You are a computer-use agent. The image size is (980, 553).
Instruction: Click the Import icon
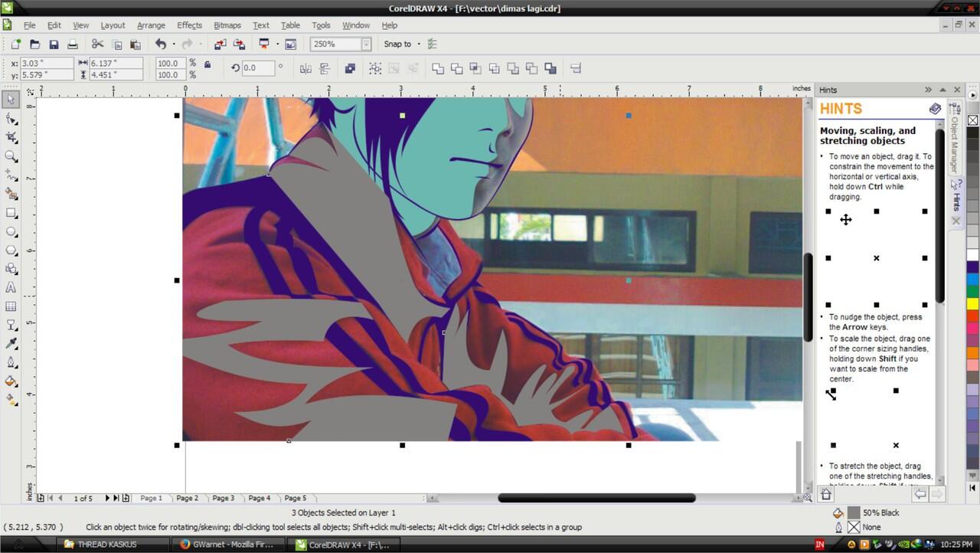220,44
